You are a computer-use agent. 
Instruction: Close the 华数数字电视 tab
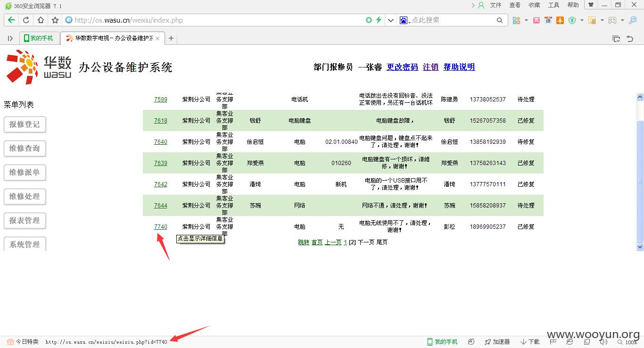pos(157,39)
